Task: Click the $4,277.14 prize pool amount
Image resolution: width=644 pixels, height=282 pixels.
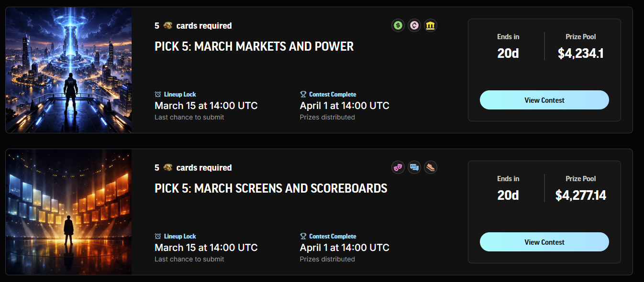Action: click(580, 195)
